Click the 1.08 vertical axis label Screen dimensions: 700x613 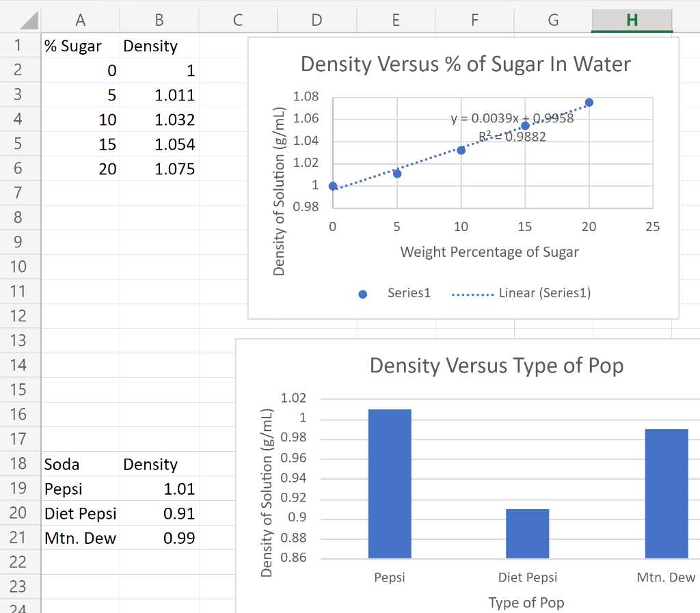[x=306, y=96]
